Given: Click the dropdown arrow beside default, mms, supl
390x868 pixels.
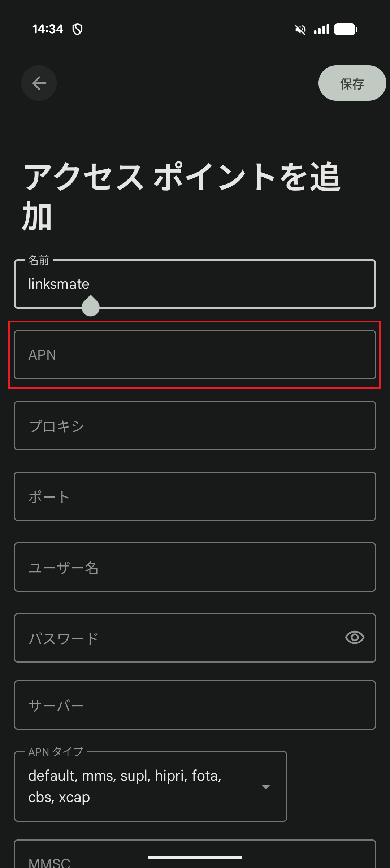Looking at the screenshot, I should point(265,786).
